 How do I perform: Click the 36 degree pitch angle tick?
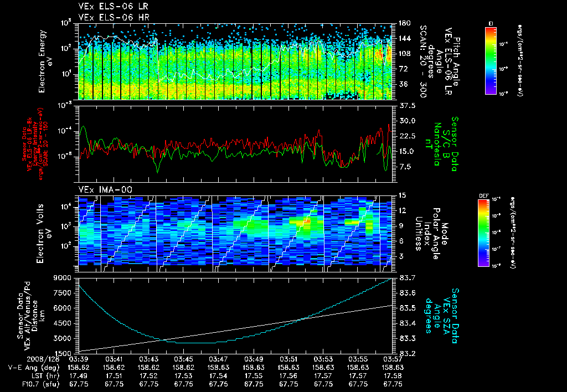coord(404,84)
